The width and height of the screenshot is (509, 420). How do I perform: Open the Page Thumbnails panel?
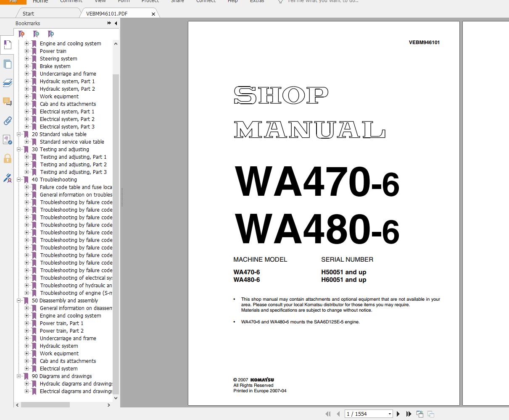tap(7, 64)
